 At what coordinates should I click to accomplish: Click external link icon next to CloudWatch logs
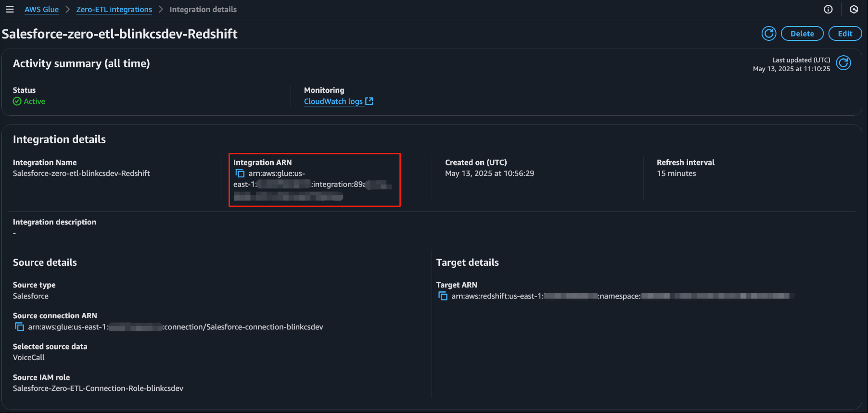[x=369, y=101]
